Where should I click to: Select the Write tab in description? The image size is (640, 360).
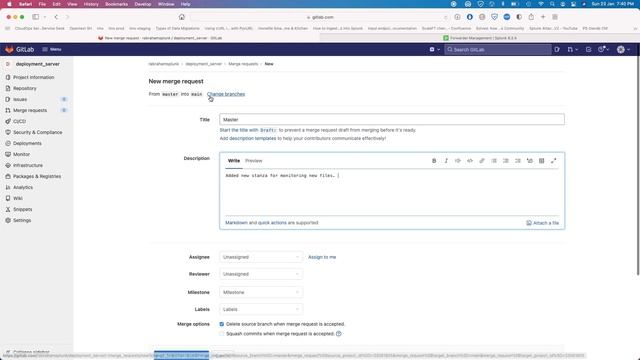(234, 161)
